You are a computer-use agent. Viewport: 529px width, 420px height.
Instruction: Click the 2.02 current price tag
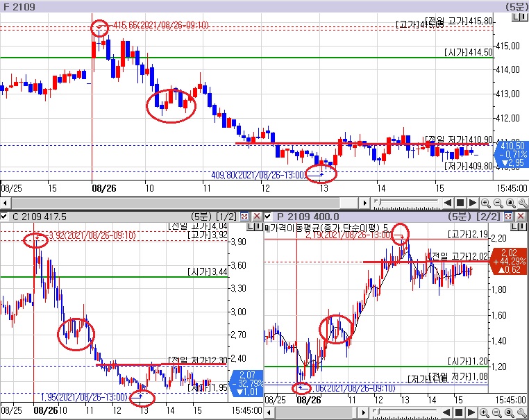509,262
